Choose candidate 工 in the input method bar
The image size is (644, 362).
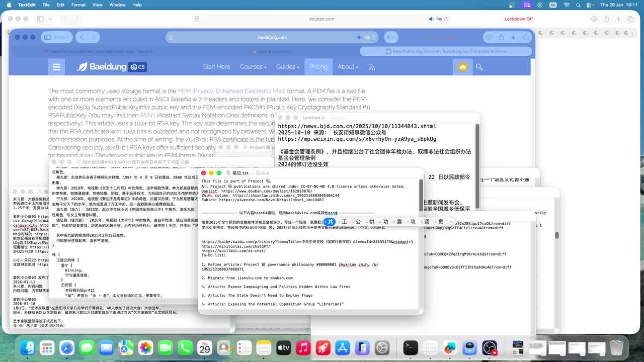pyautogui.click(x=344, y=222)
